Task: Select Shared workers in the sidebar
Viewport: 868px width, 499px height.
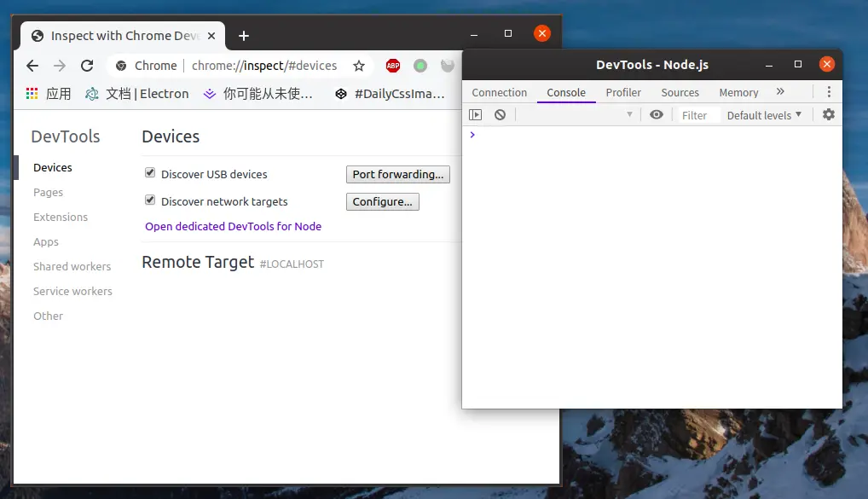Action: [72, 266]
